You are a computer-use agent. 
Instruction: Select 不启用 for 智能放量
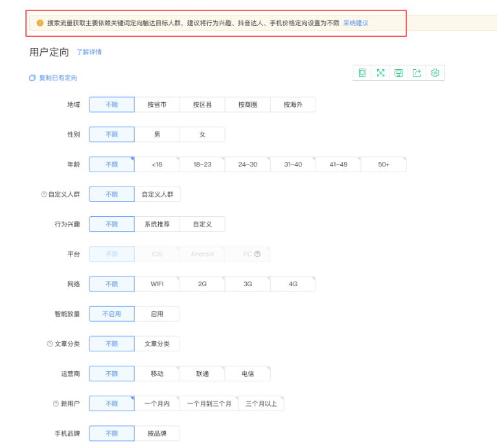point(111,314)
